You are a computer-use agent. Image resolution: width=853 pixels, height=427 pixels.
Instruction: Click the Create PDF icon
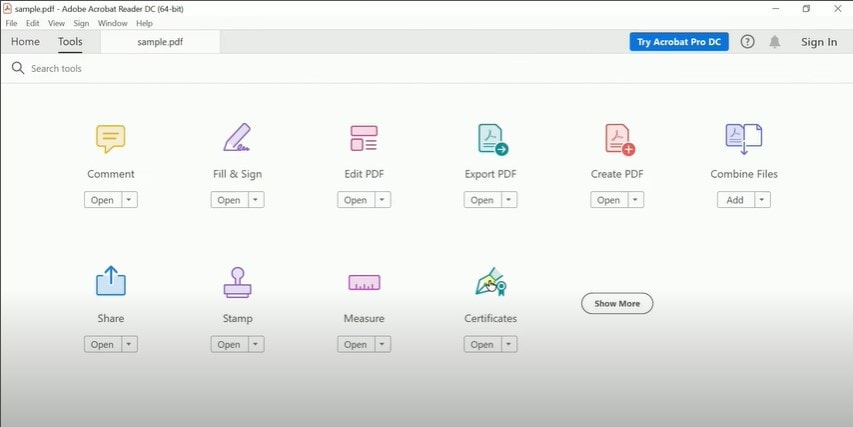pos(620,139)
